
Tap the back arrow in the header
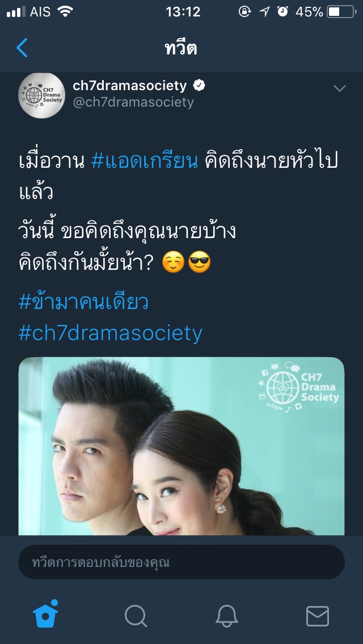point(22,48)
